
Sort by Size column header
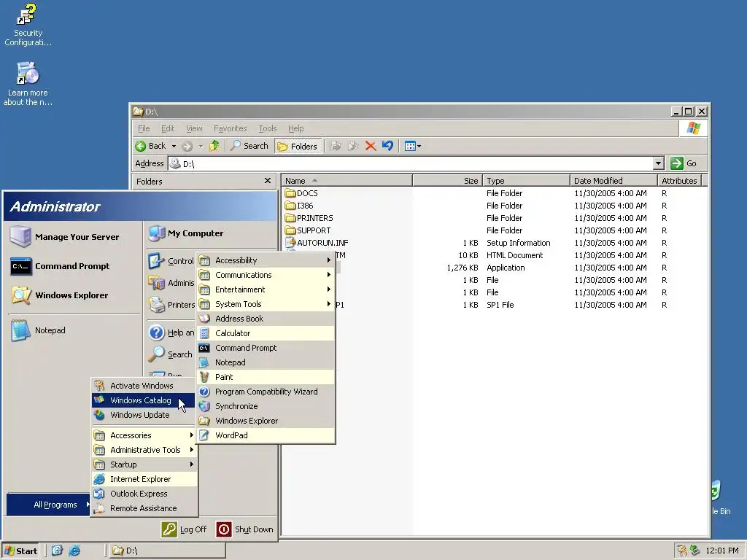(x=447, y=181)
